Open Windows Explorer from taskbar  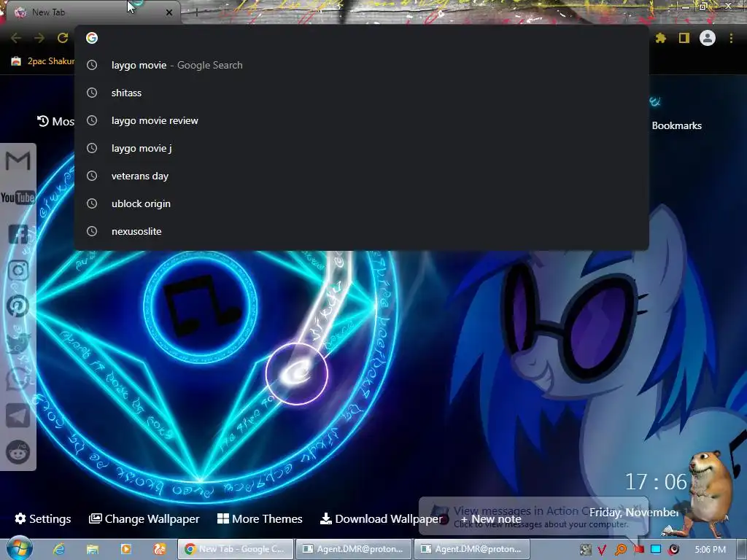[93, 549]
